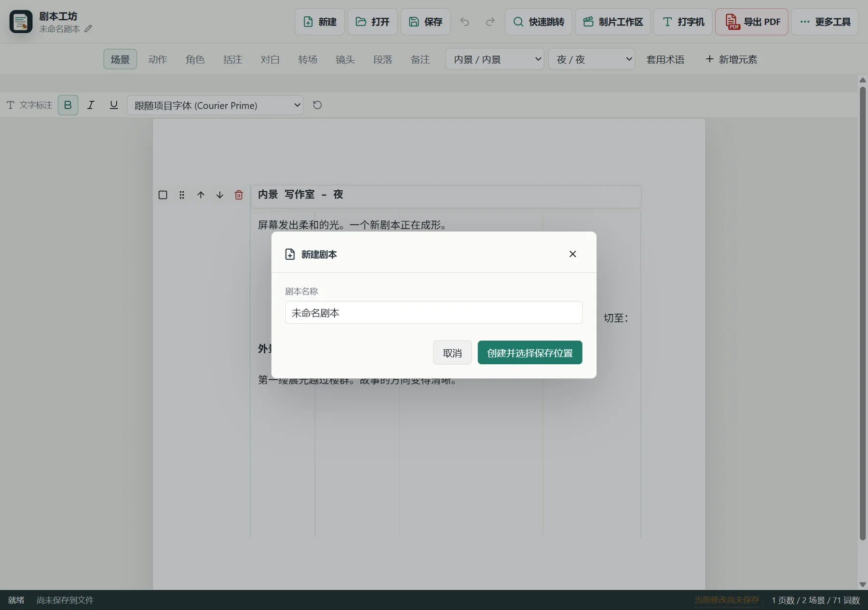Switch to 备注 element tab
Viewport: 868px width, 610px height.
click(x=420, y=59)
